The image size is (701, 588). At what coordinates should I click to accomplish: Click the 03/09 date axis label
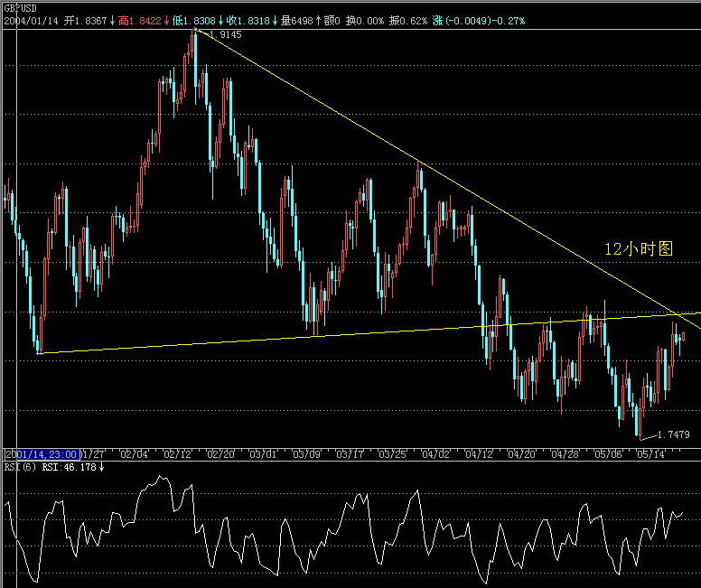[x=306, y=454]
